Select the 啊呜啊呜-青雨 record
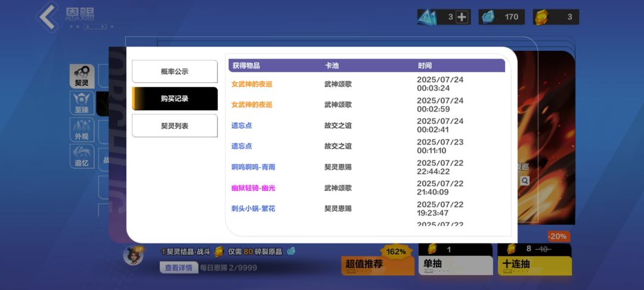The height and width of the screenshot is (290, 644). pos(253,167)
